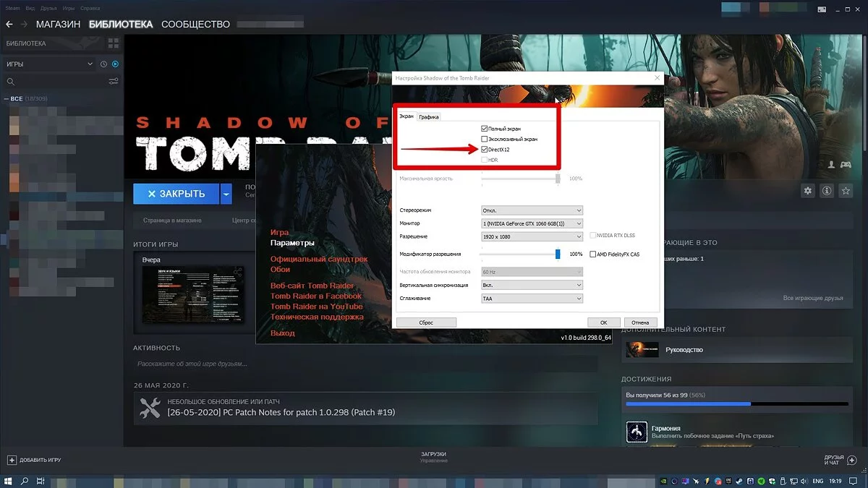
Task: Toggle the ready-to-play filter icon
Action: pos(115,64)
